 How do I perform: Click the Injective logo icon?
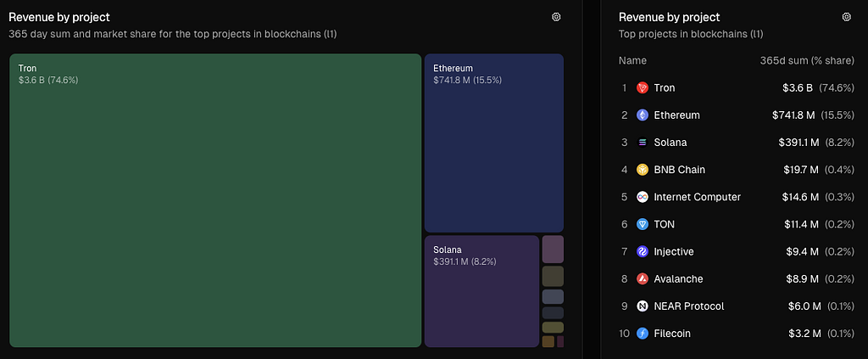(643, 251)
